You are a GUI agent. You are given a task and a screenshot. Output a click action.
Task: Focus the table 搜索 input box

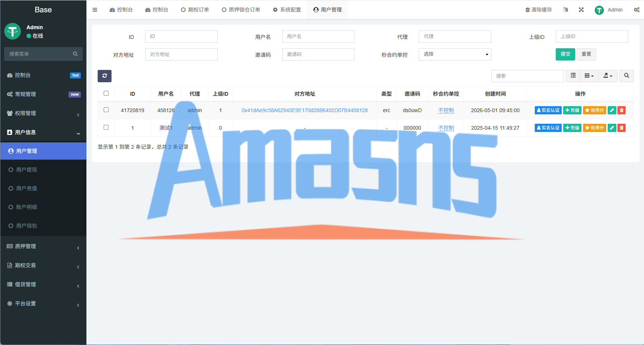[x=527, y=76]
